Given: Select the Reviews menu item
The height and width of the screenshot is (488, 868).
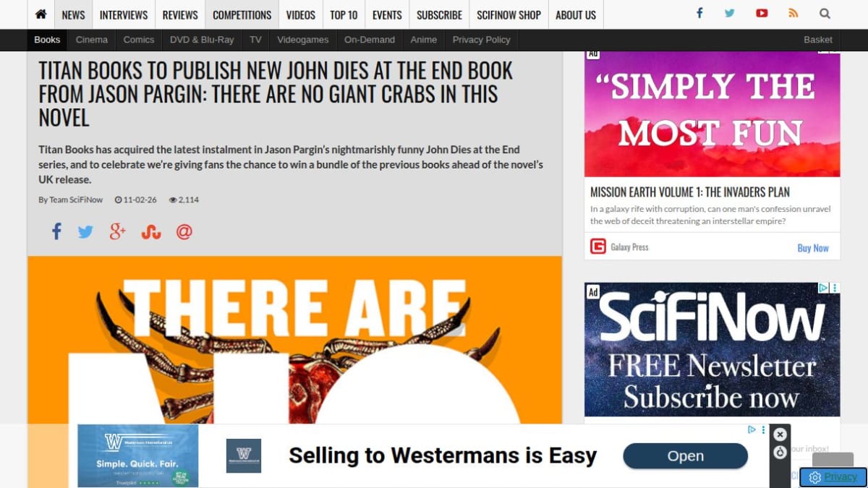Looking at the screenshot, I should tap(180, 14).
